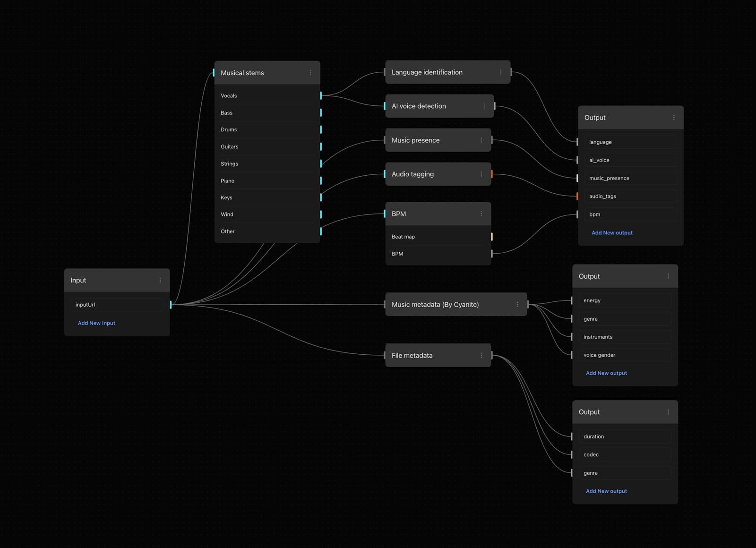The height and width of the screenshot is (548, 756).
Task: Open Language identification node three-dot menu
Action: [x=500, y=72]
